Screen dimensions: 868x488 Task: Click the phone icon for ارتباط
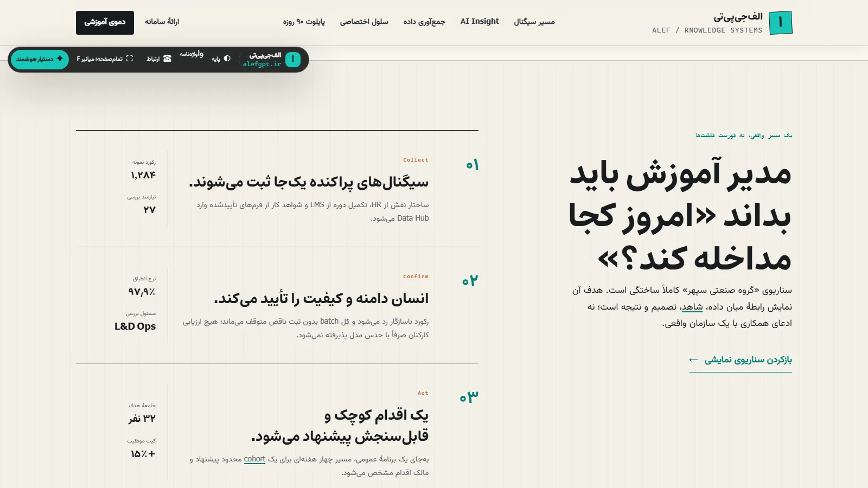167,59
